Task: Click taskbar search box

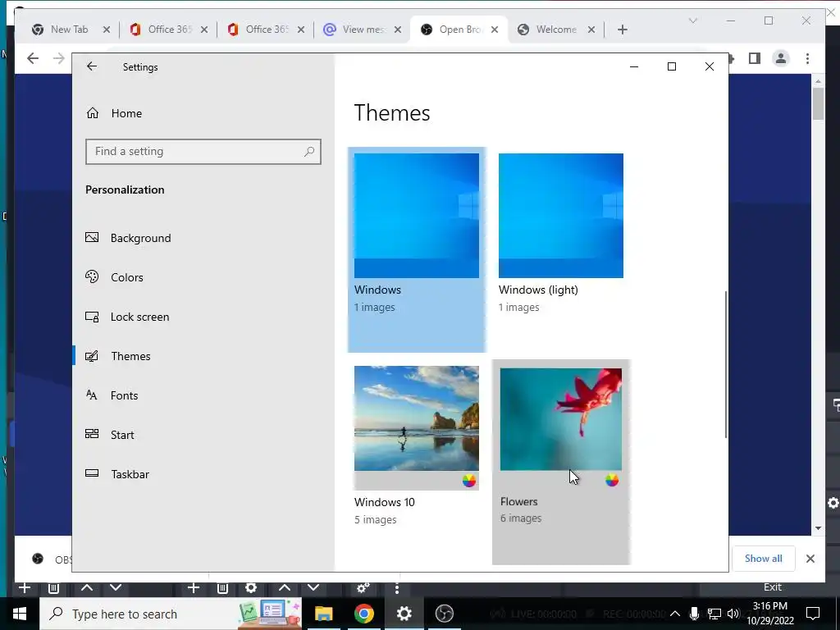Action: tap(171, 614)
